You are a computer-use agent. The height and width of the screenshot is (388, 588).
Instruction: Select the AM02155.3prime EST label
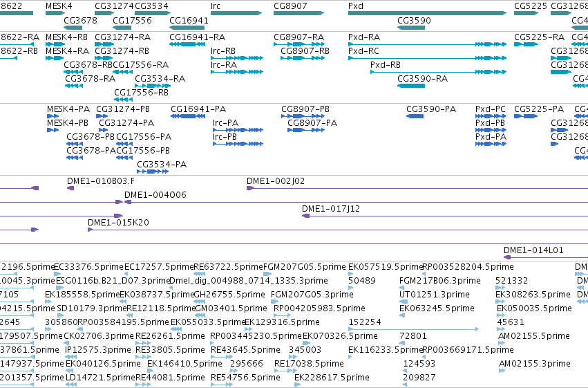coord(534,364)
